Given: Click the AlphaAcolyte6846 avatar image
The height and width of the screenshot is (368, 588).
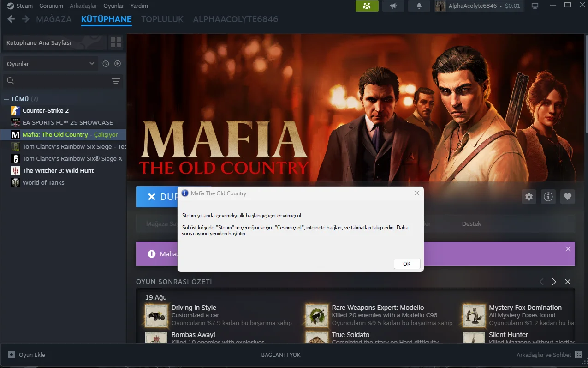Looking at the screenshot, I should [440, 6].
